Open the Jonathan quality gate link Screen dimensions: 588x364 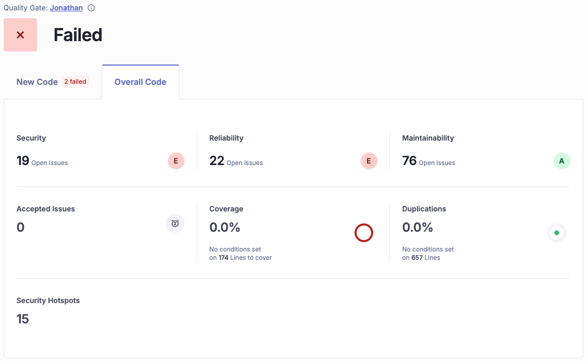click(x=66, y=8)
